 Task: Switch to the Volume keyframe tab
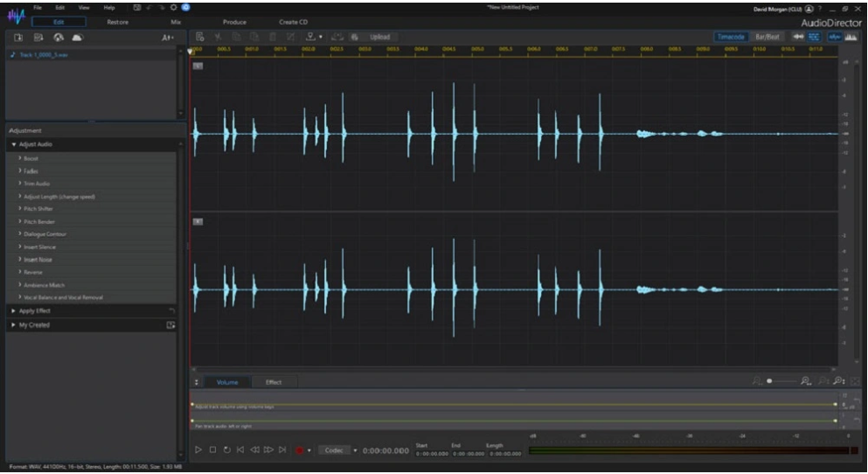click(x=227, y=382)
